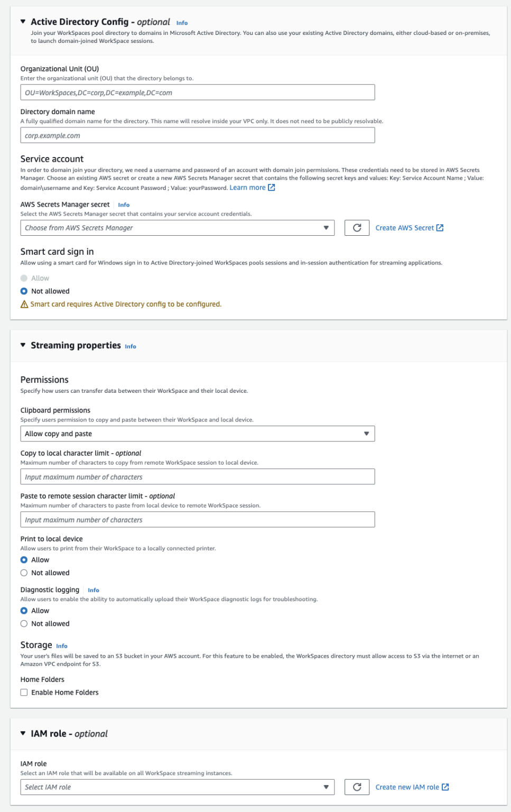This screenshot has width=511, height=812.
Task: Open the Clipboard permissions dropdown
Action: (x=198, y=434)
